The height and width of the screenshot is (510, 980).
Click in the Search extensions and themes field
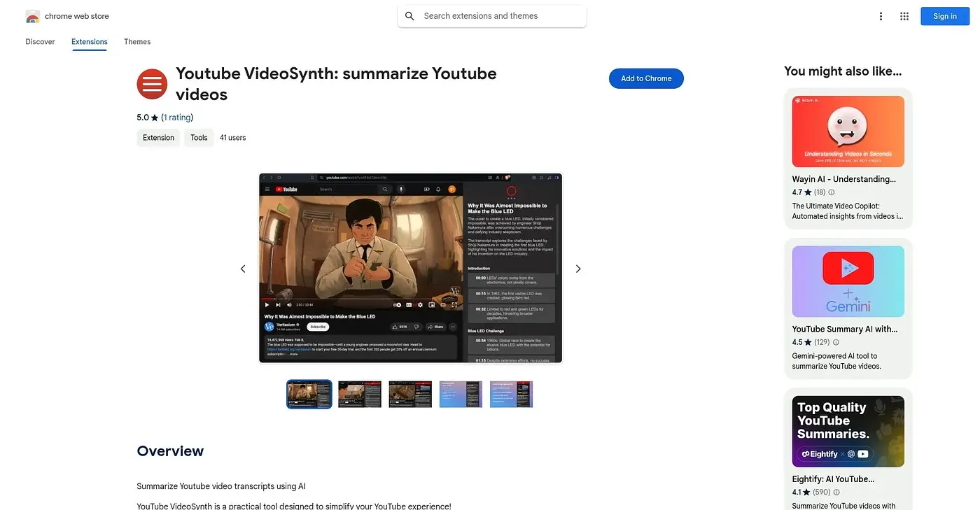tap(492, 16)
